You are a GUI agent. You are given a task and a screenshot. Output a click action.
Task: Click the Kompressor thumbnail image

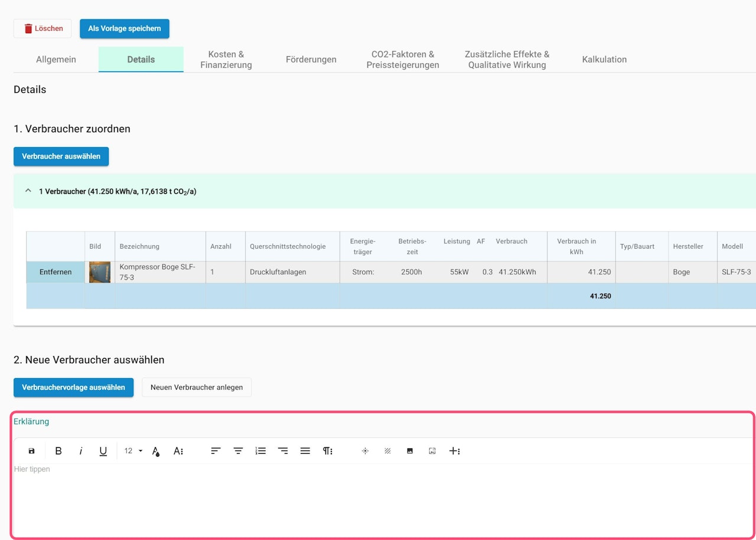(100, 272)
